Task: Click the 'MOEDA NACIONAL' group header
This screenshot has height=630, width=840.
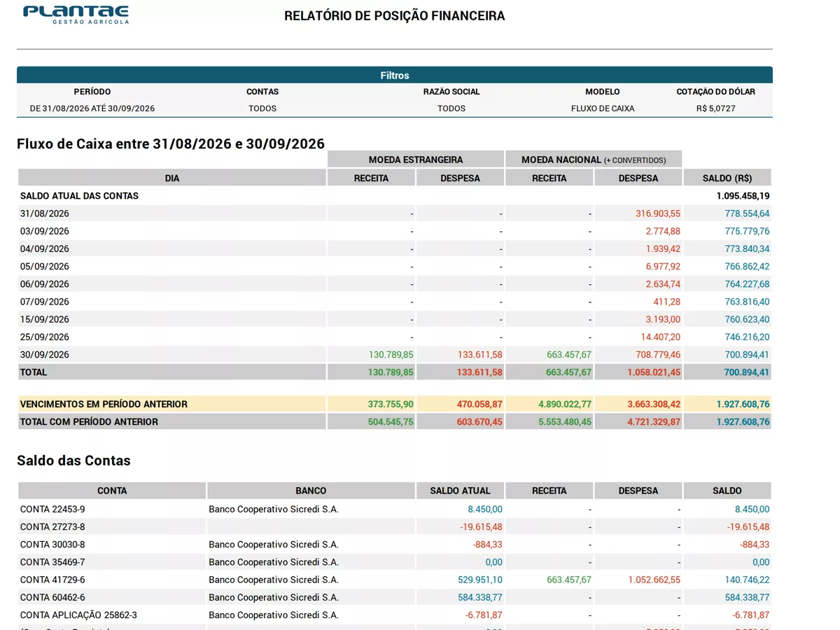Action: pos(594,160)
